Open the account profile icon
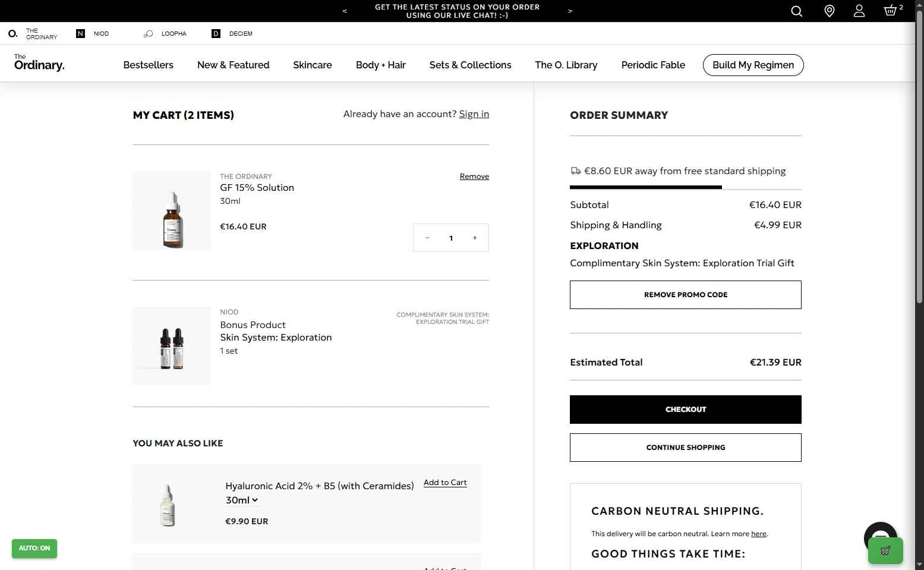 tap(859, 11)
